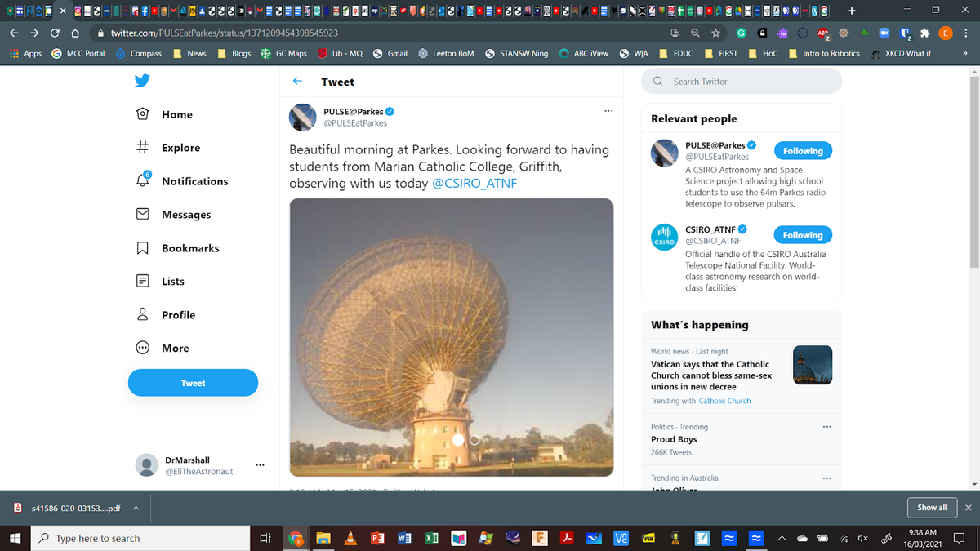
Task: Click the browser home button
Action: 74,33
